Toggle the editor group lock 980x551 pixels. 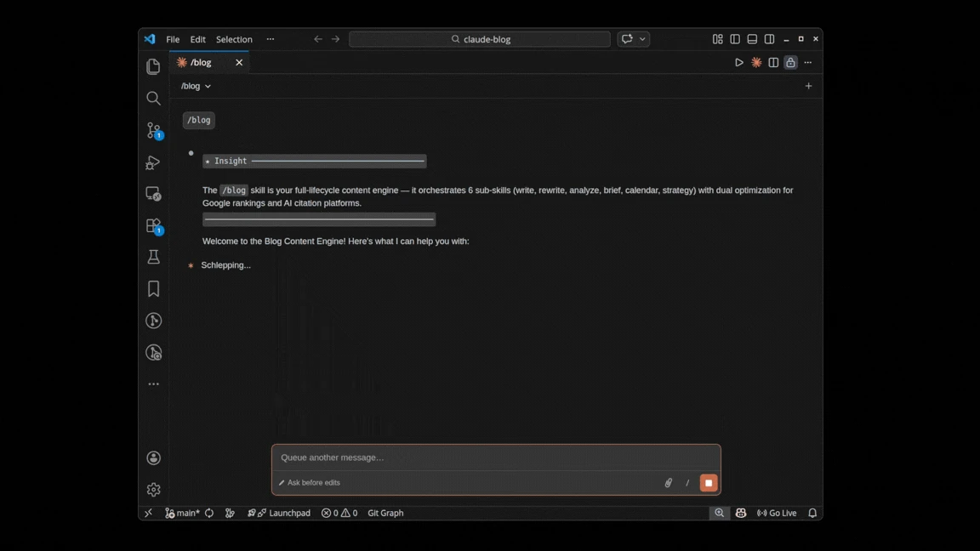[790, 62]
